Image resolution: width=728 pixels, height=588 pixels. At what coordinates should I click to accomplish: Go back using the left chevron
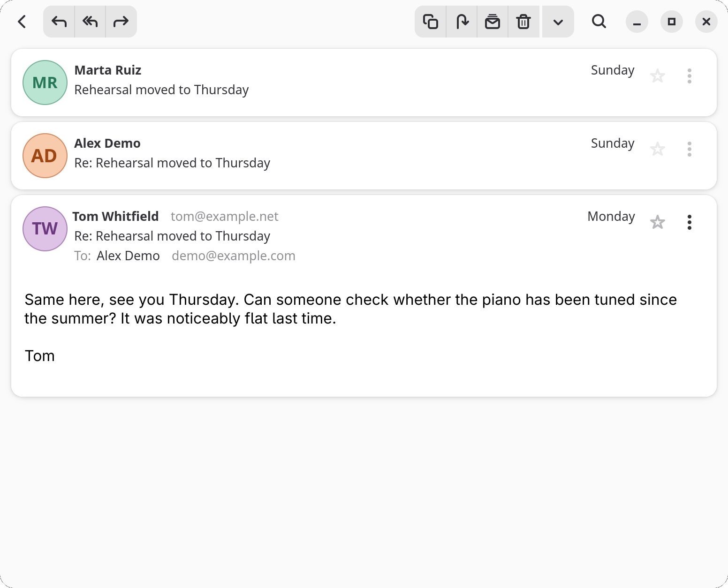pos(22,22)
